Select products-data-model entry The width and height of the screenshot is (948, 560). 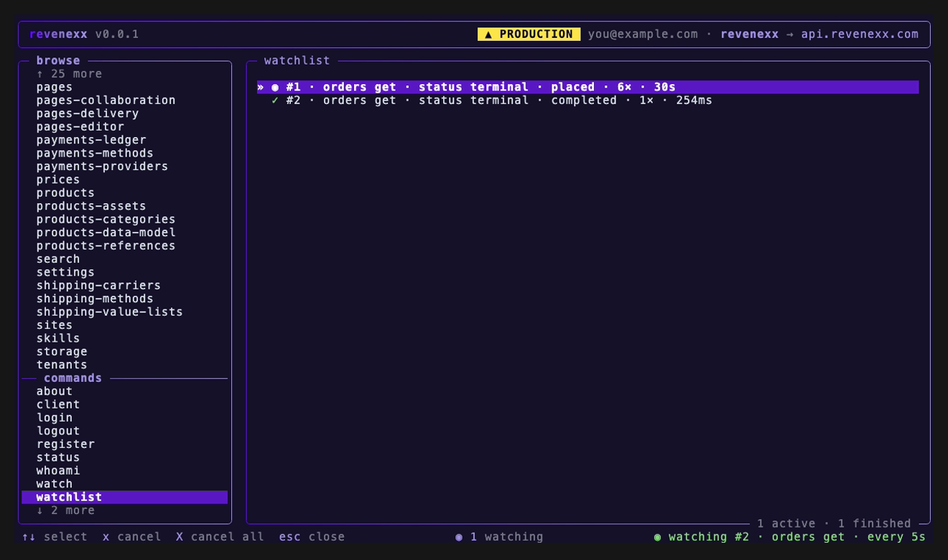106,233
